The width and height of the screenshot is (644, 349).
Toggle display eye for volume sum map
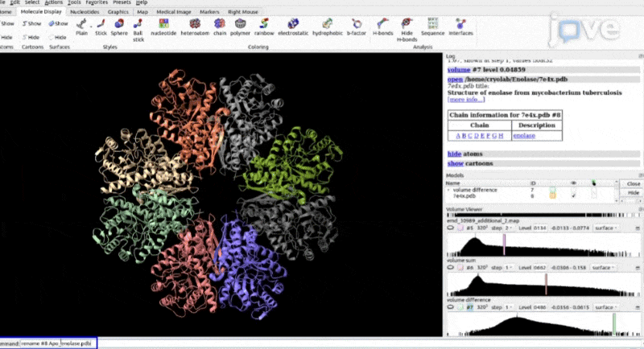point(450,266)
